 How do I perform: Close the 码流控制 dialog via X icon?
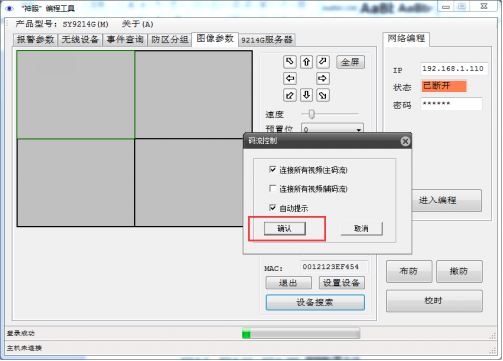click(405, 141)
